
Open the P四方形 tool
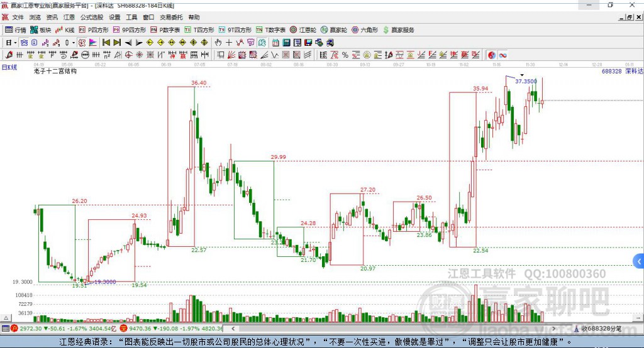click(x=94, y=30)
